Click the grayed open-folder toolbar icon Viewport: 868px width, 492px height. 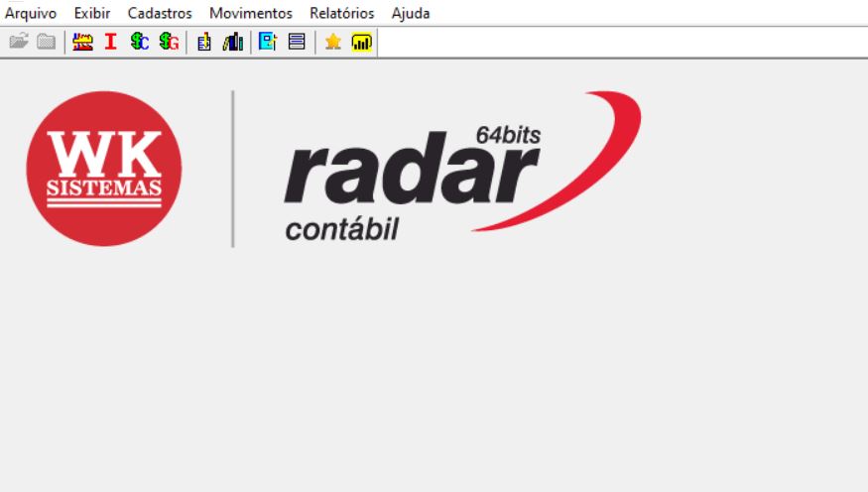click(19, 42)
